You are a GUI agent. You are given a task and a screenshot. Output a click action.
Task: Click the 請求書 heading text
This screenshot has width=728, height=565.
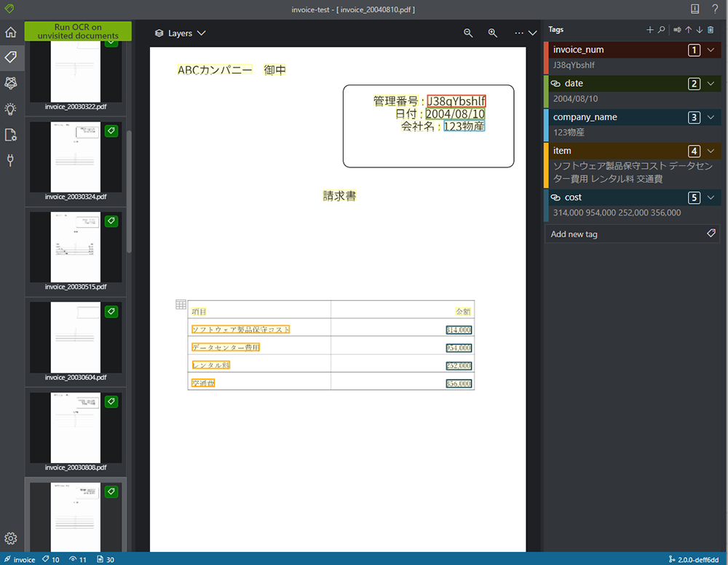click(339, 196)
